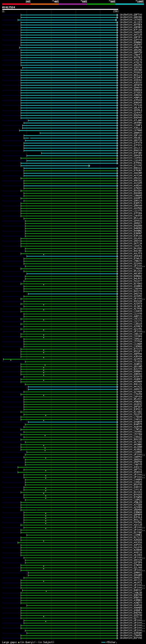Screen dimensions: 146x644
Task: Select the UniRef100_A3DSX0 label
Action: coord(131,82)
